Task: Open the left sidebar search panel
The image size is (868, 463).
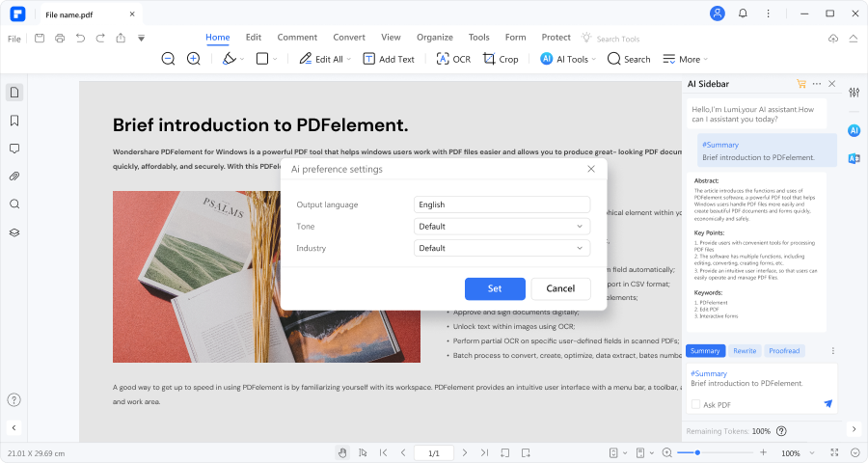Action: (14, 204)
